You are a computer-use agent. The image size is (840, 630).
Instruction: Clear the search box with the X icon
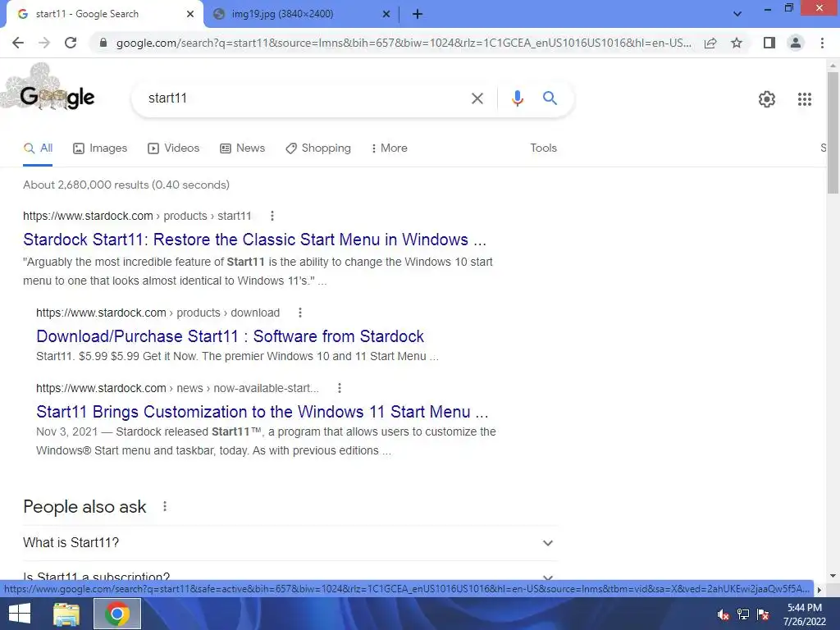click(477, 98)
